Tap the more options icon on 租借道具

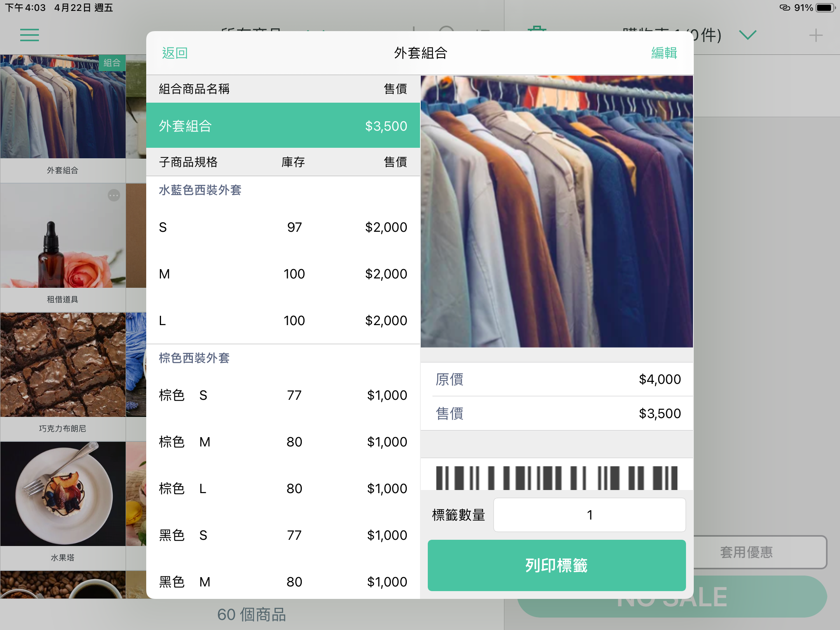click(114, 195)
